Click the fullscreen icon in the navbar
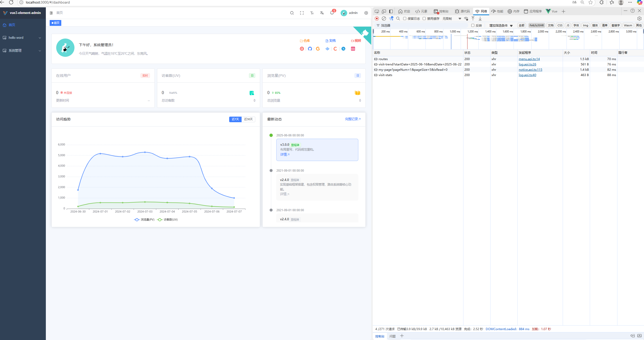Viewport: 644px width, 340px height. (302, 13)
